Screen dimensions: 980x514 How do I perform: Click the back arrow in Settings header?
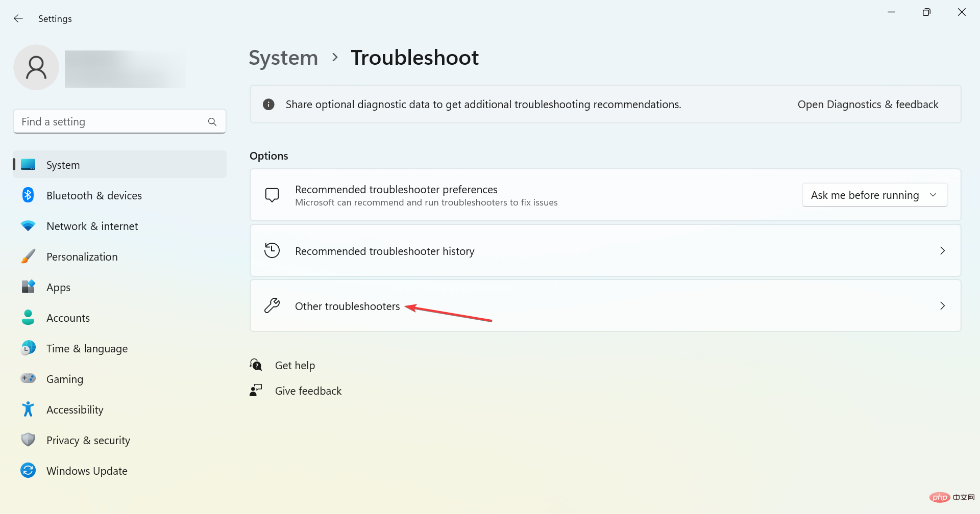(x=18, y=19)
